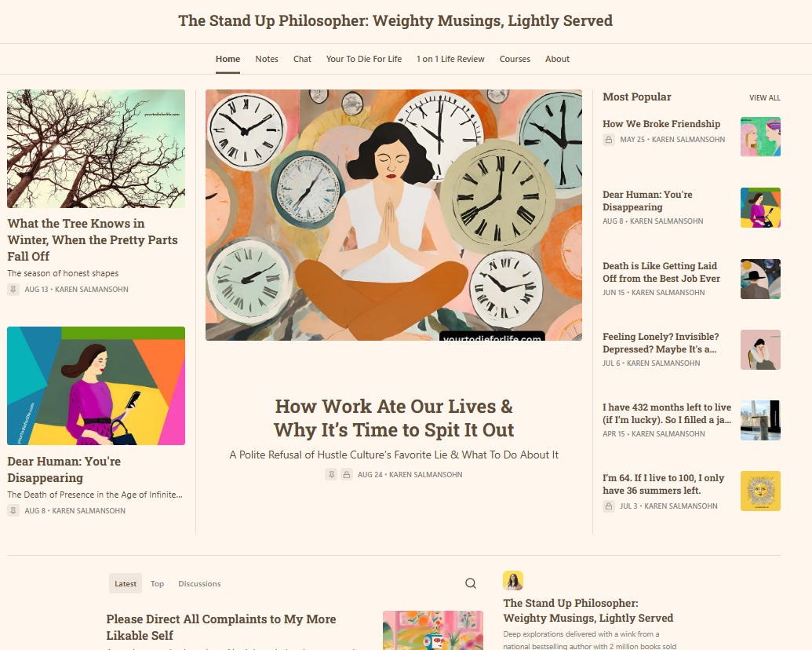The image size is (812, 650).
Task: Switch to the Top posts filter
Action: (157, 583)
